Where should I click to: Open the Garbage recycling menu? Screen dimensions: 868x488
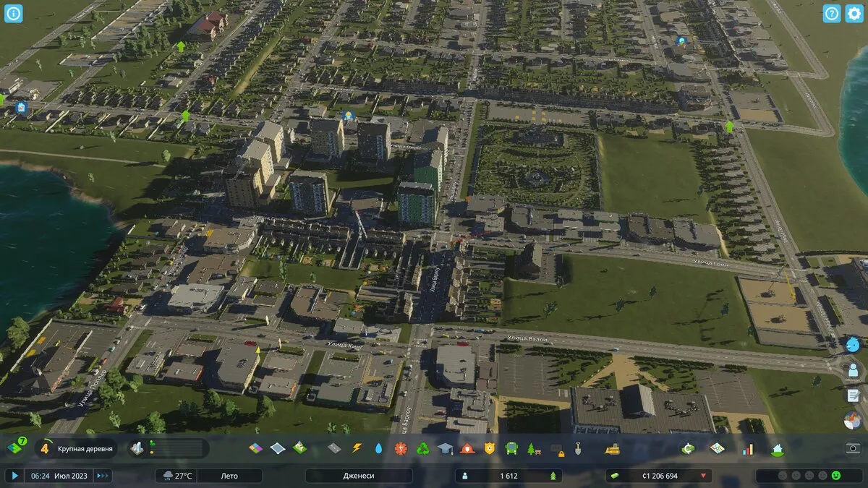pyautogui.click(x=422, y=448)
